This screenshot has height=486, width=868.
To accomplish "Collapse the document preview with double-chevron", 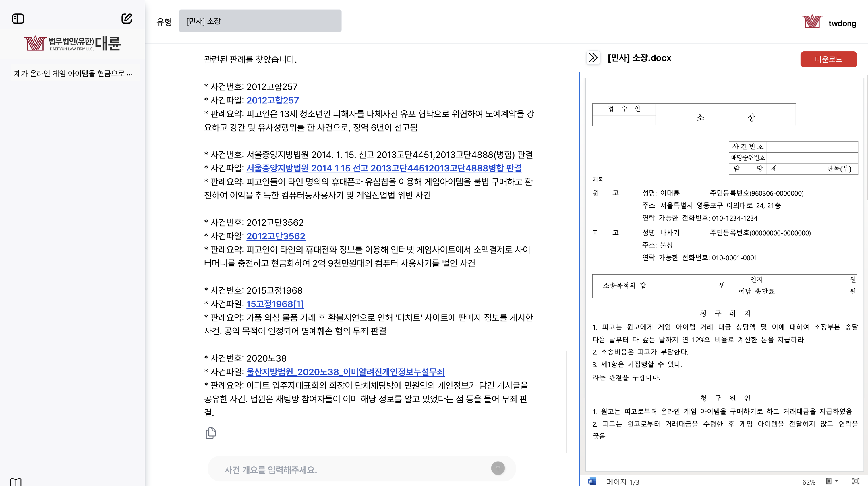I will click(x=593, y=58).
